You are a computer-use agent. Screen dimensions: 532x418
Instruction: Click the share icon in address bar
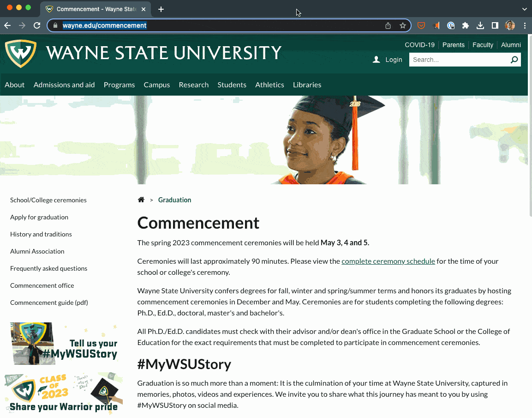pyautogui.click(x=388, y=25)
